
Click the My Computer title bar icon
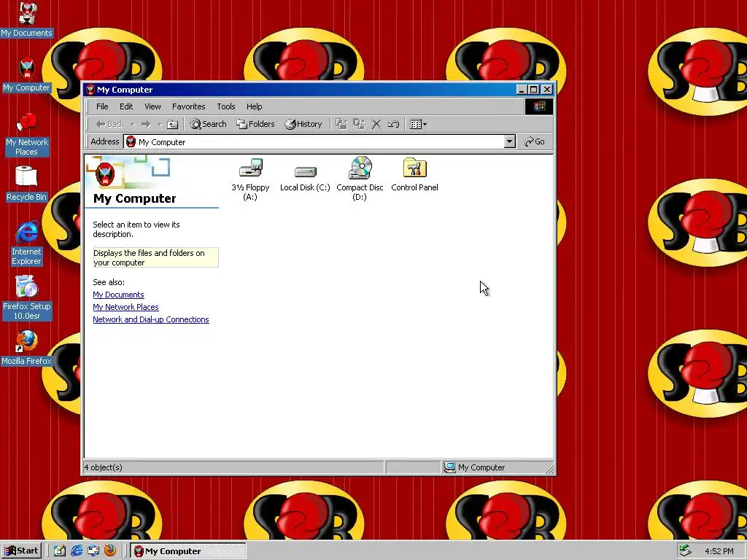coord(90,90)
